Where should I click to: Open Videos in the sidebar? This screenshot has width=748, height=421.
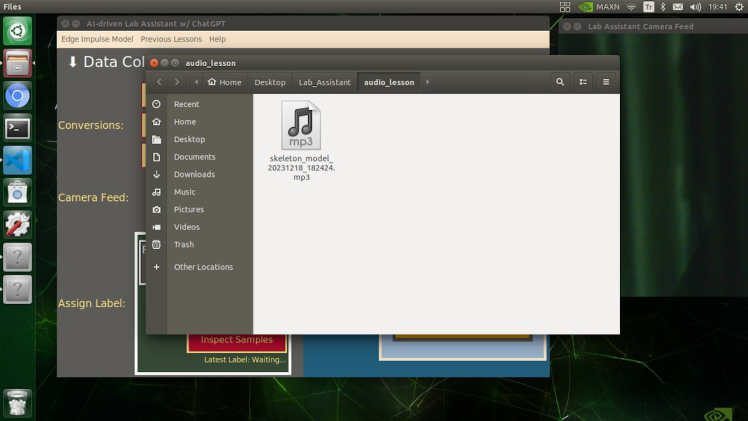[x=187, y=227]
